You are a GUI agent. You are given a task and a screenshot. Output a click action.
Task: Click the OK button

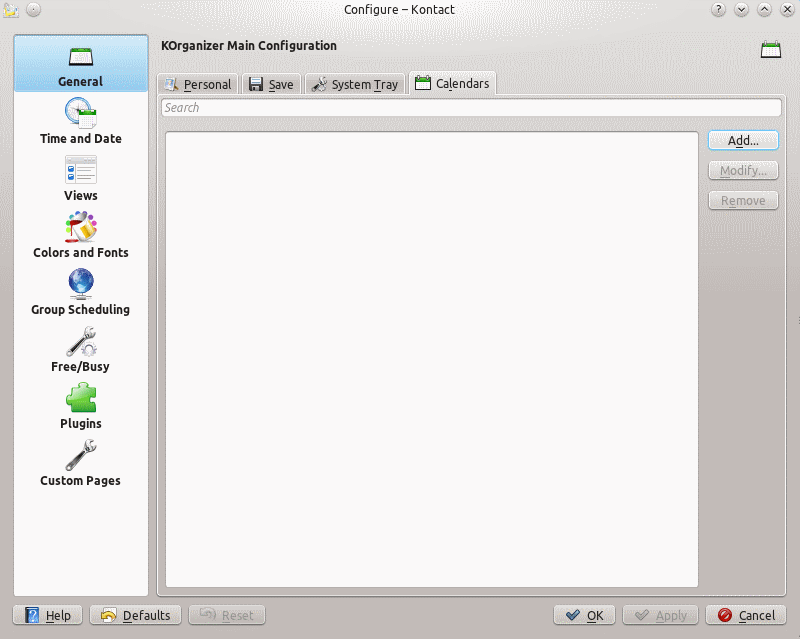pyautogui.click(x=585, y=615)
